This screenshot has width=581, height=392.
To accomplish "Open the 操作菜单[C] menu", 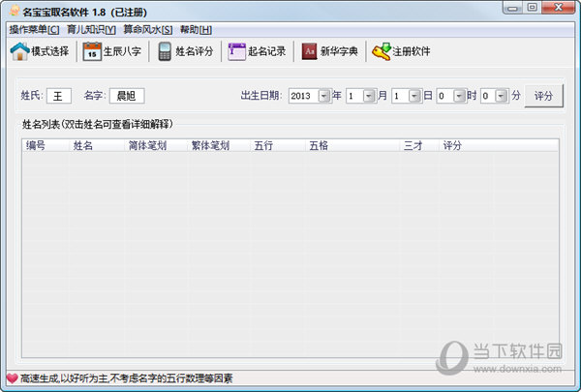I will pos(34,30).
